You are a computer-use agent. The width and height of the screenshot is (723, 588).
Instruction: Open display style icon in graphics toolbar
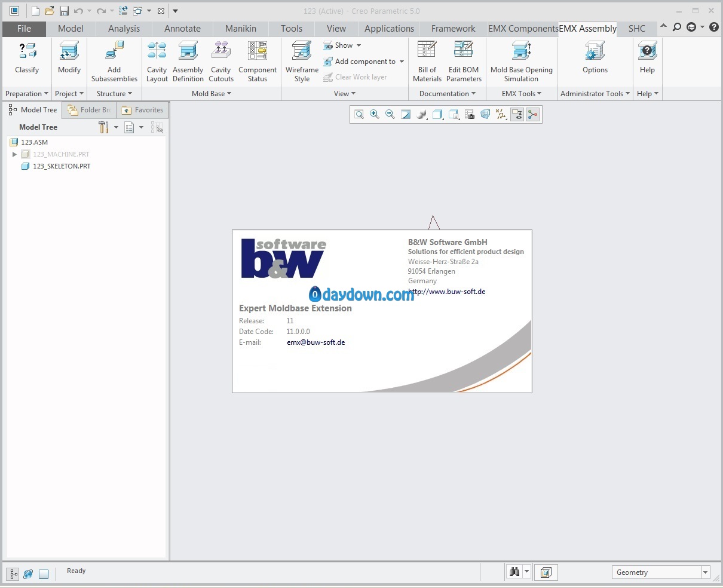pyautogui.click(x=437, y=114)
